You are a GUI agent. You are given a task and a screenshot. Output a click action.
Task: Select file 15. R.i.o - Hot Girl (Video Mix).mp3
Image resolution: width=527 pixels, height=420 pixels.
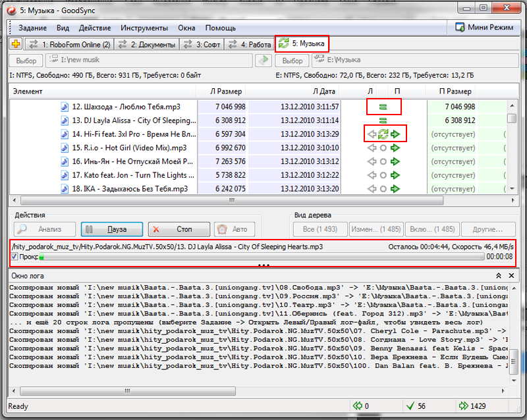point(129,148)
